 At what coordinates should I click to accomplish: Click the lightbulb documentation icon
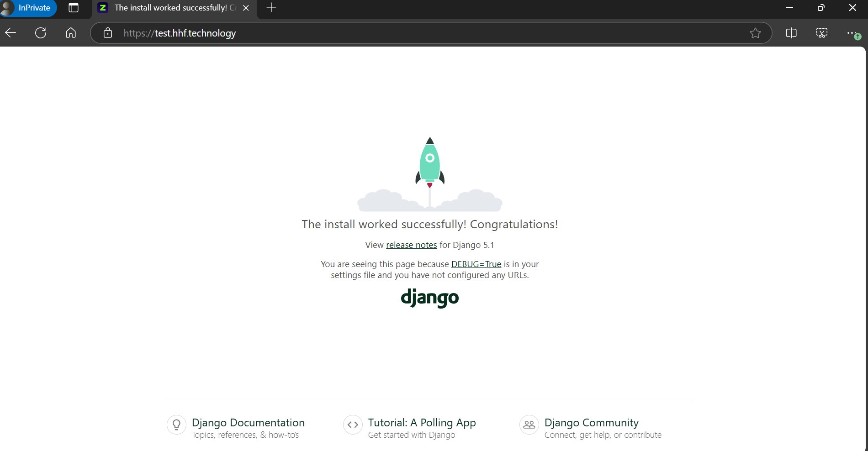point(176,425)
